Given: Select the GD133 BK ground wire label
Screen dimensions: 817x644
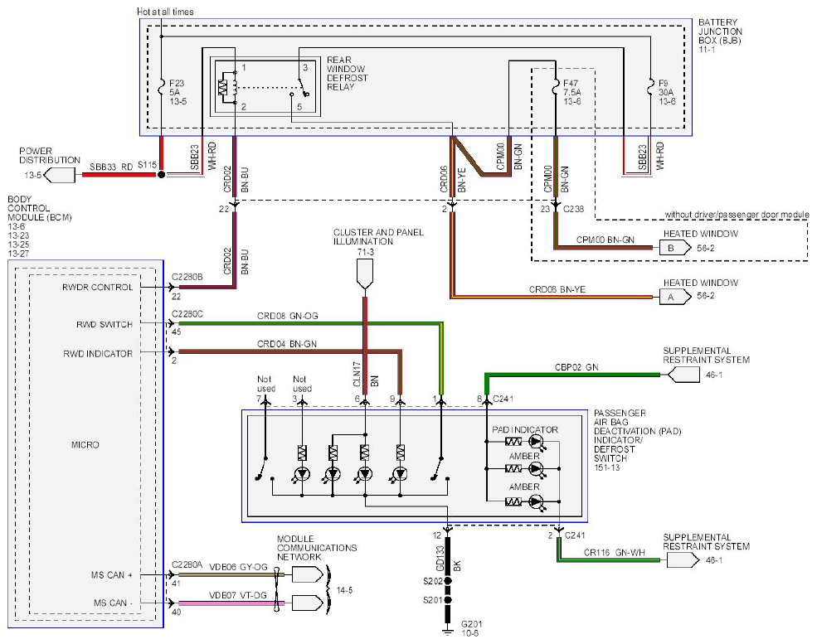Looking at the screenshot, I should [x=449, y=559].
